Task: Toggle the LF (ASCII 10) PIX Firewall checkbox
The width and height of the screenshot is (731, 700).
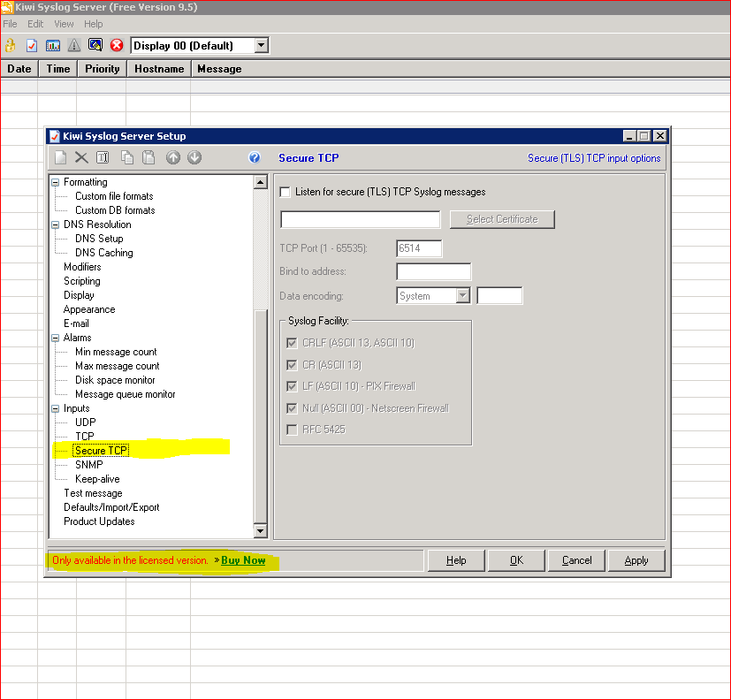Action: click(x=292, y=386)
